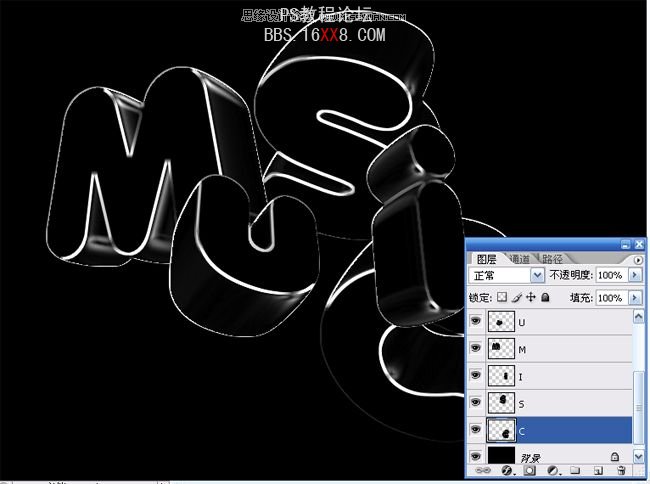Expand the 填充 fill slider arrow
Image resolution: width=650 pixels, height=484 pixels.
pyautogui.click(x=636, y=298)
